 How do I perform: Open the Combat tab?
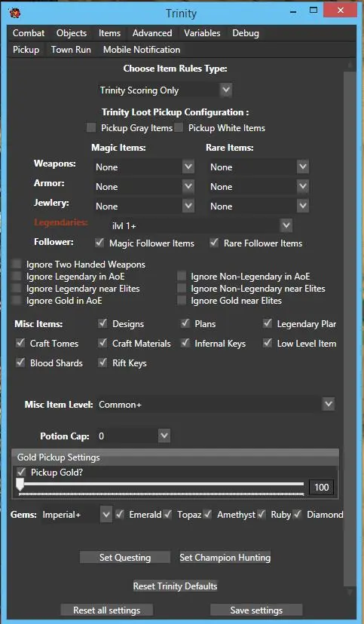(x=29, y=33)
